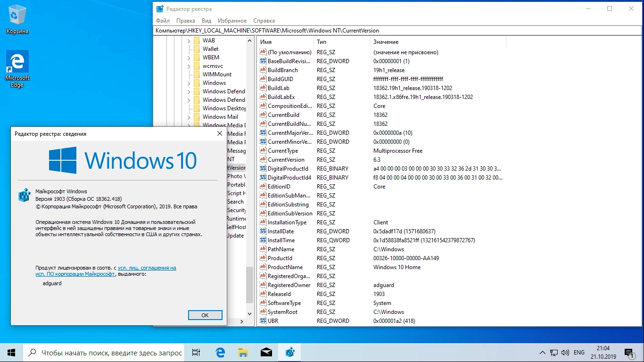Launch Edge from the taskbar

click(x=220, y=353)
